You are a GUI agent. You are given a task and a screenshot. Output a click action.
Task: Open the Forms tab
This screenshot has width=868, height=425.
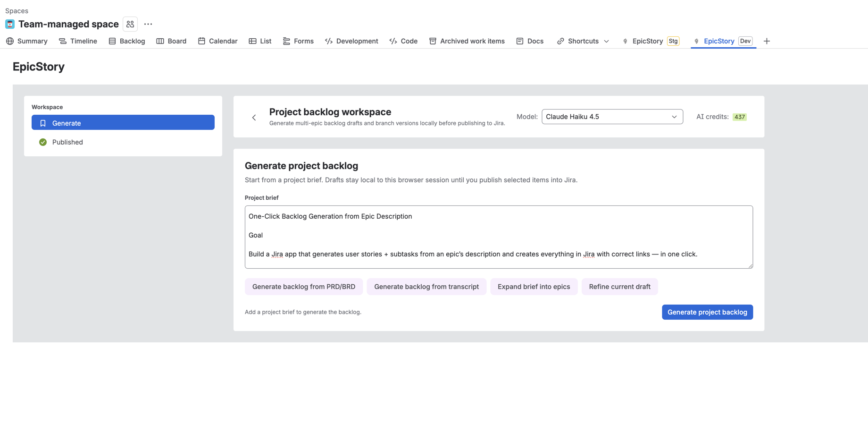pyautogui.click(x=298, y=41)
